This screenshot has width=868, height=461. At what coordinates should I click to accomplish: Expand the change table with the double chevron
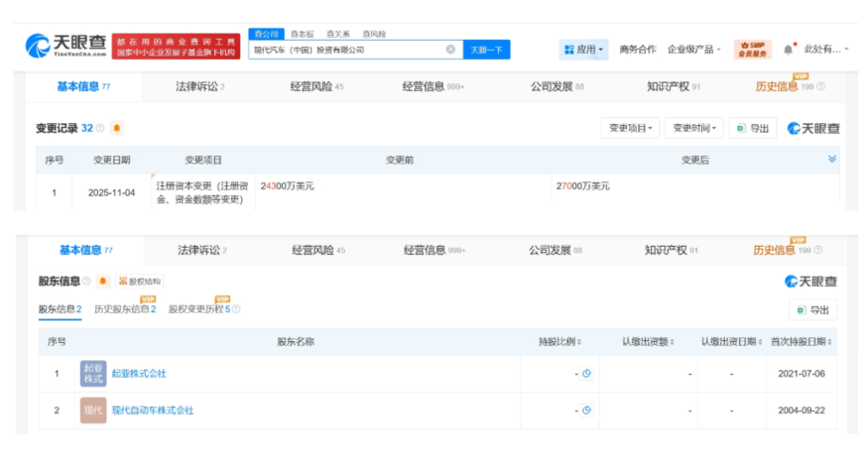tap(831, 159)
